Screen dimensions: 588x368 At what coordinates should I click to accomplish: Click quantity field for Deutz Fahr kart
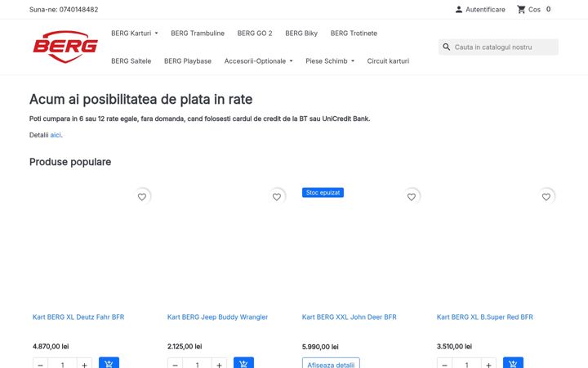(63, 363)
